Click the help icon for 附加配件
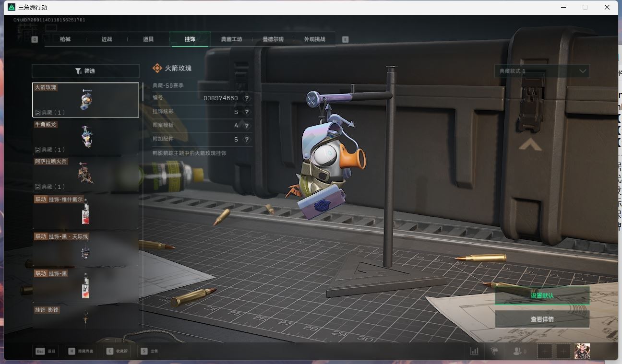 click(247, 140)
